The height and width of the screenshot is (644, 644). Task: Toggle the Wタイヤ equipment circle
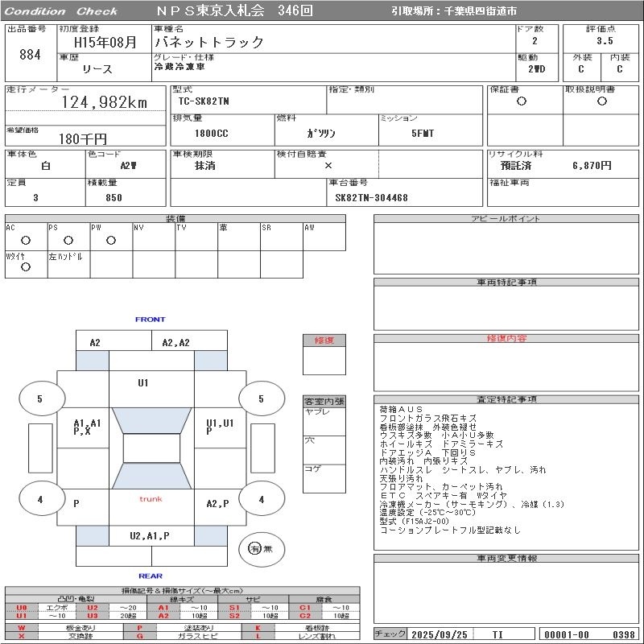26,267
